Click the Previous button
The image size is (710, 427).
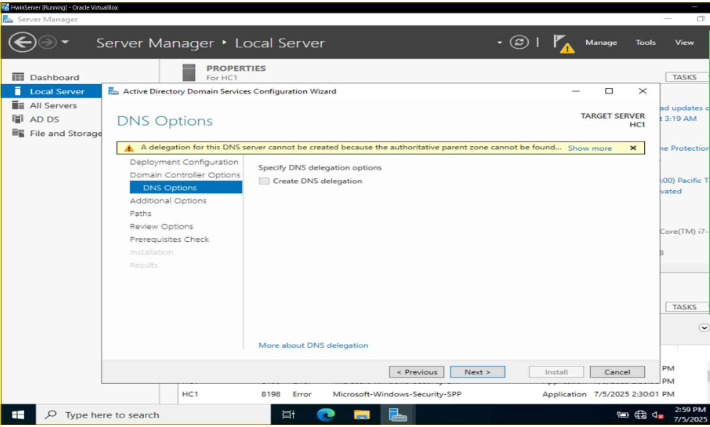coord(417,372)
